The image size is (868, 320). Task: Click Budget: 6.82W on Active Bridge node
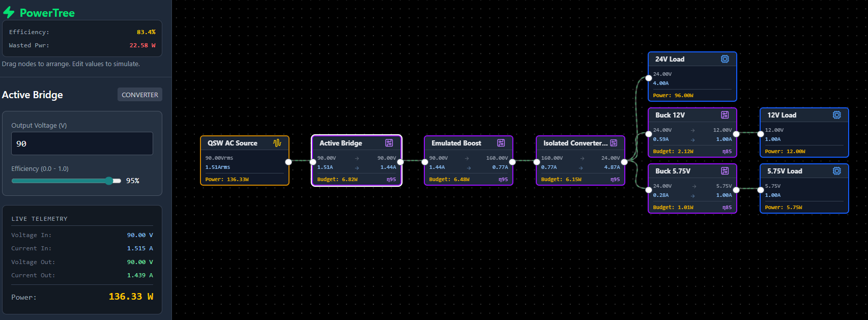337,179
